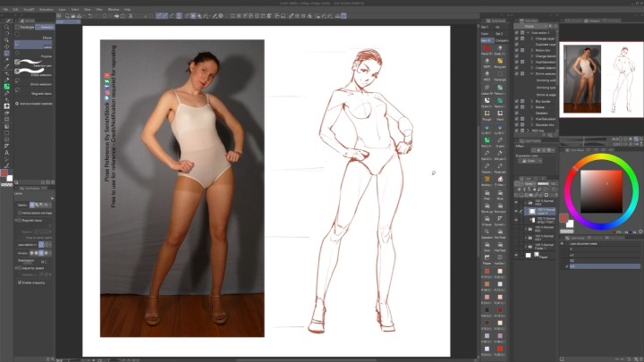Screen dimensions: 644x362
Task: Select the Text tool
Action: coord(6,153)
